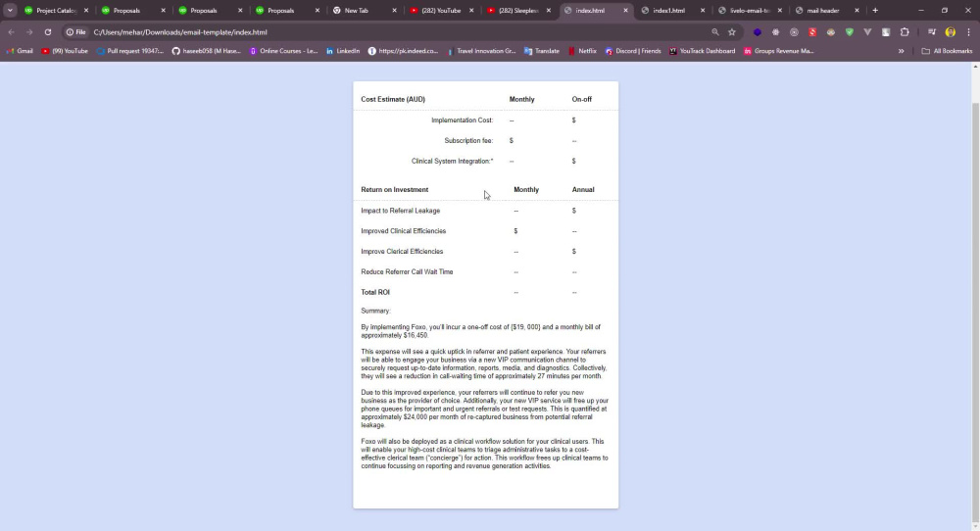
Task: Open the Online Courses bookmark
Action: 284,51
